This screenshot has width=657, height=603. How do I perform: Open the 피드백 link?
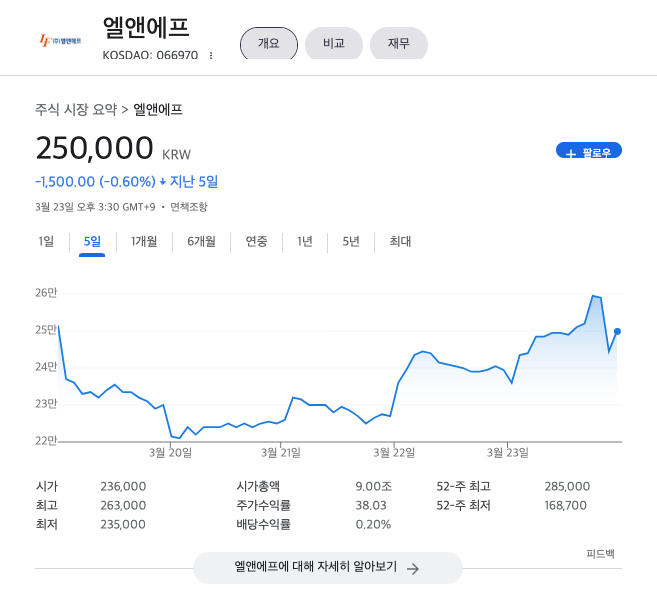pos(600,554)
